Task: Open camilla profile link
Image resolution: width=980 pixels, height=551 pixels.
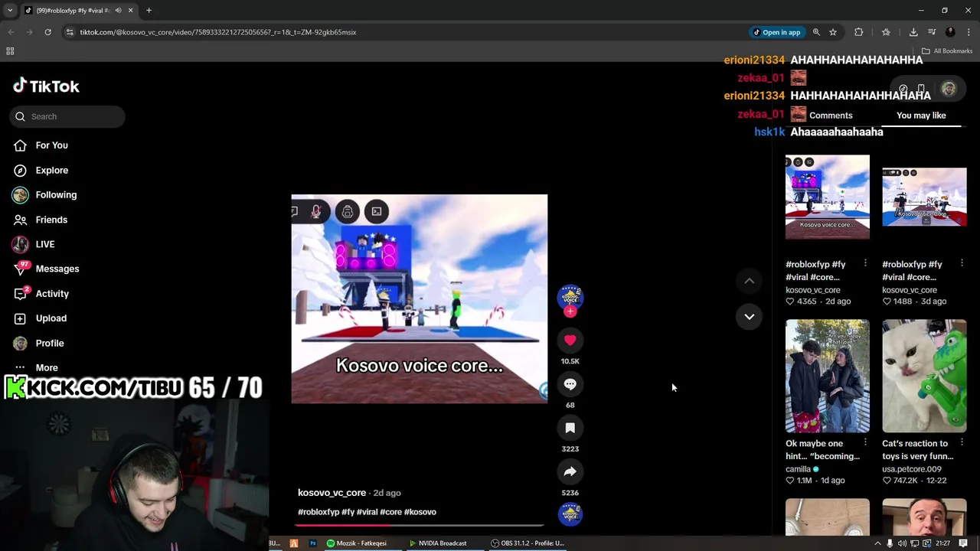Action: (798, 469)
